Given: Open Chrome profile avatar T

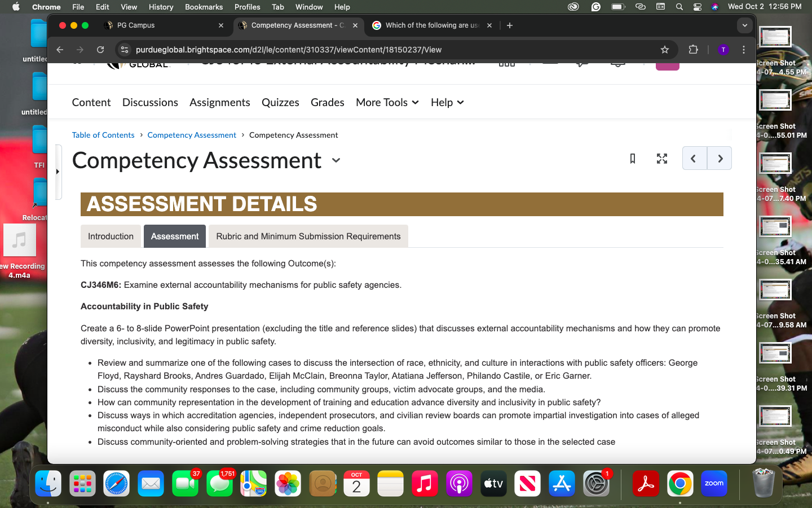Looking at the screenshot, I should coord(723,50).
